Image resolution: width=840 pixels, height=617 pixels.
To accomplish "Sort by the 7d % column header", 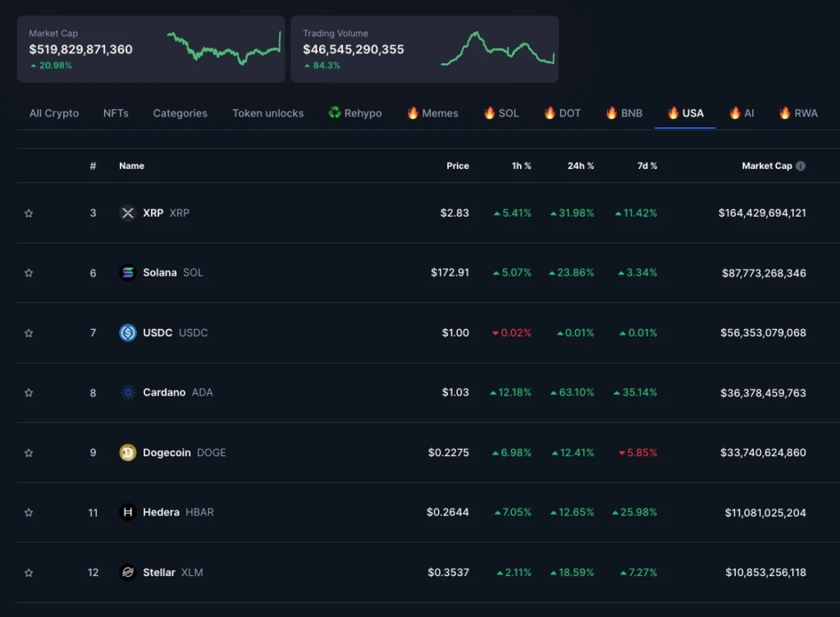I will pos(646,166).
